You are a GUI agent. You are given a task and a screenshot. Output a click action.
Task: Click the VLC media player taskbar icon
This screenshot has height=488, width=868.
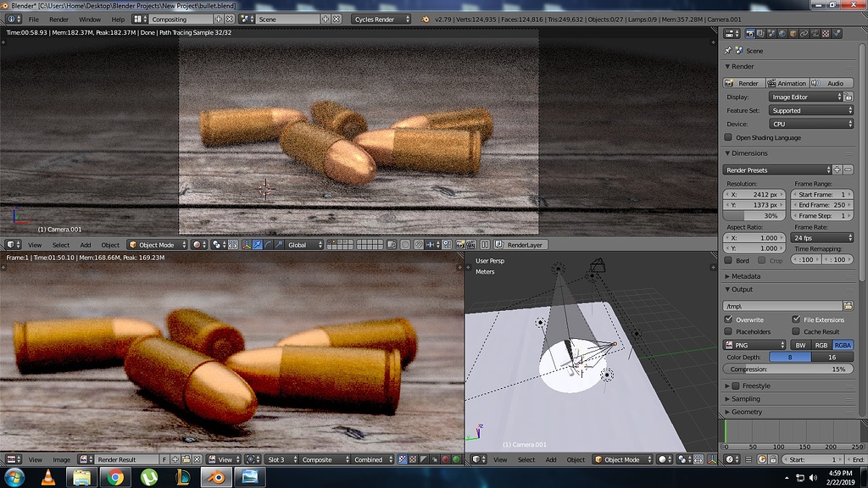48,477
